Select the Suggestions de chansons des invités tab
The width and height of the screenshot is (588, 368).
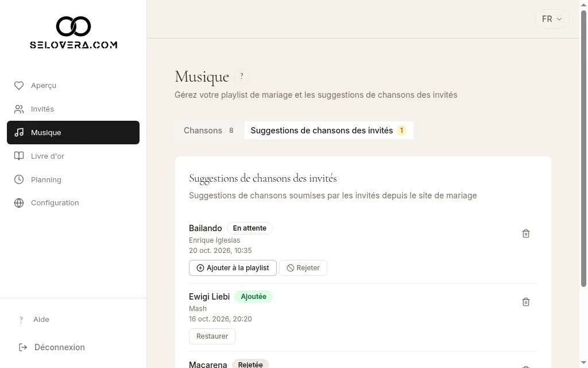328,131
